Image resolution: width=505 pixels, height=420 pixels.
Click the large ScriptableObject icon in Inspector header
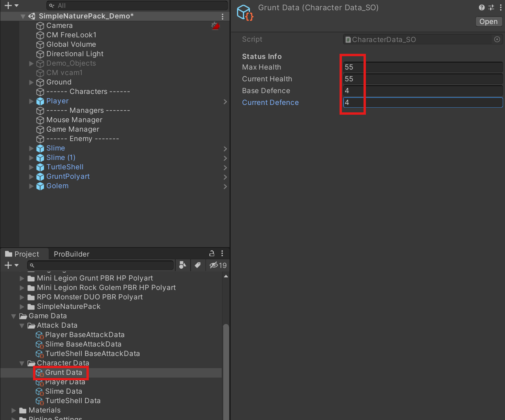245,12
